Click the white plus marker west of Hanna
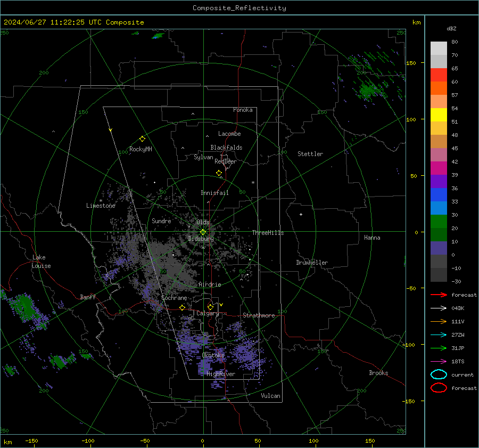Viewport: 479px width, 448px height. (301, 214)
